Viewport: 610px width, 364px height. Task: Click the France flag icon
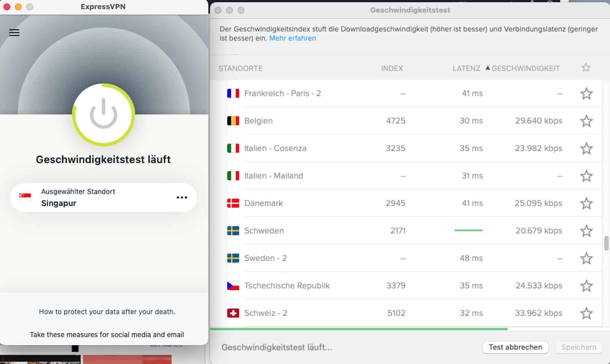[x=233, y=94]
